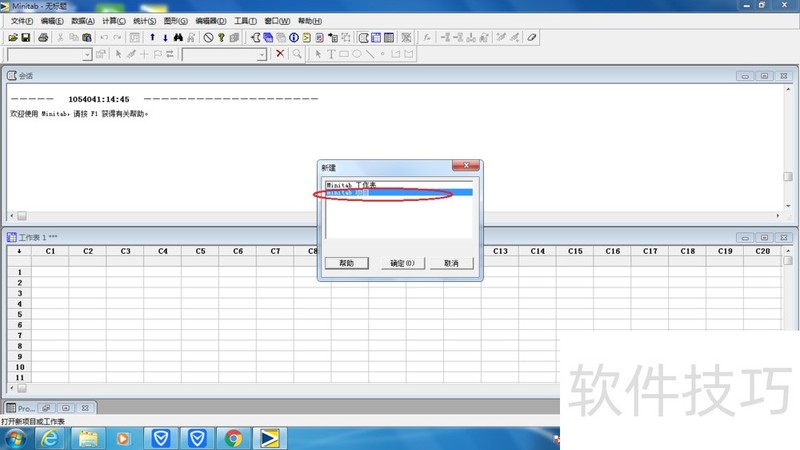Open the 窗口(W) menu
The height and width of the screenshot is (450, 800).
coord(277,21)
